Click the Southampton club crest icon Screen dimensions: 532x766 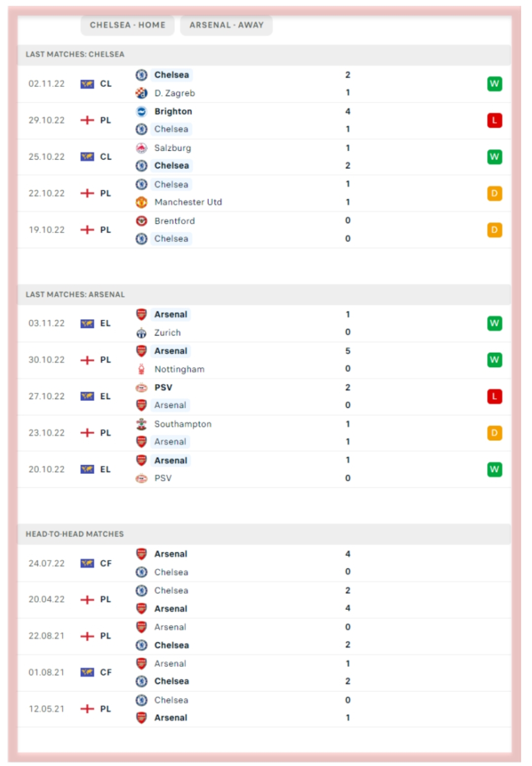141,424
